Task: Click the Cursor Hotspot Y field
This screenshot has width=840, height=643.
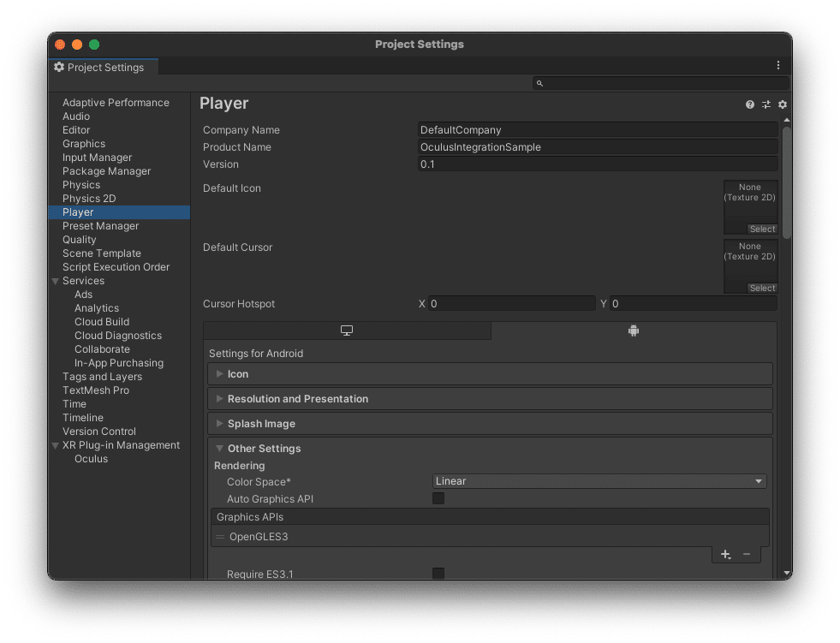Action: (694, 304)
